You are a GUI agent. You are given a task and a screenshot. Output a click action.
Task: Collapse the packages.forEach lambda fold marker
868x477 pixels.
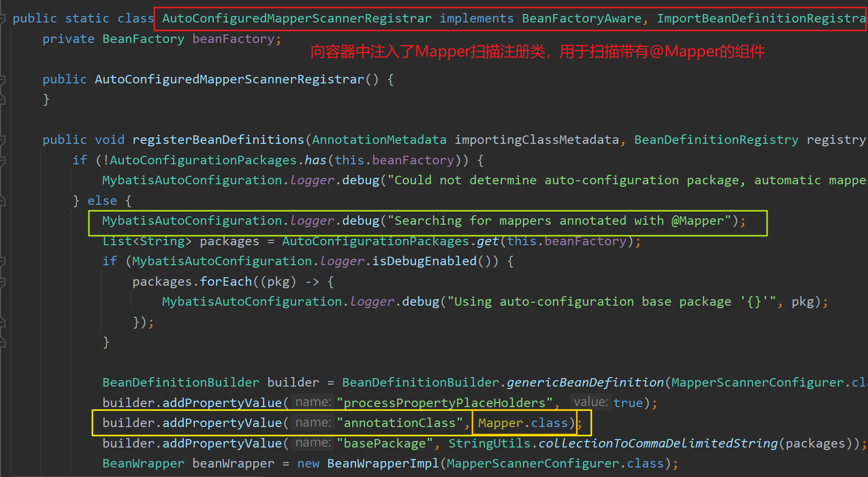pos(2,282)
